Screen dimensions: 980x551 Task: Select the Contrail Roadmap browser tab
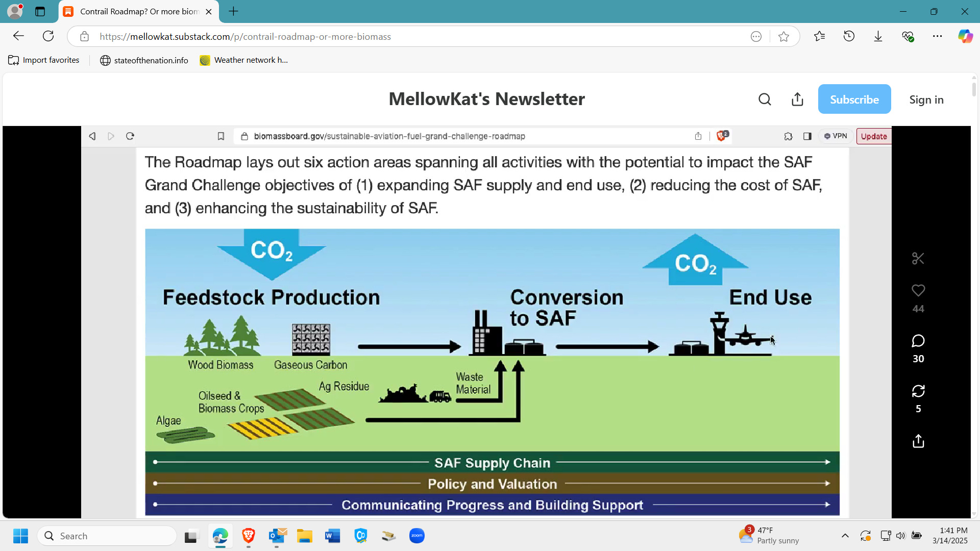point(138,11)
